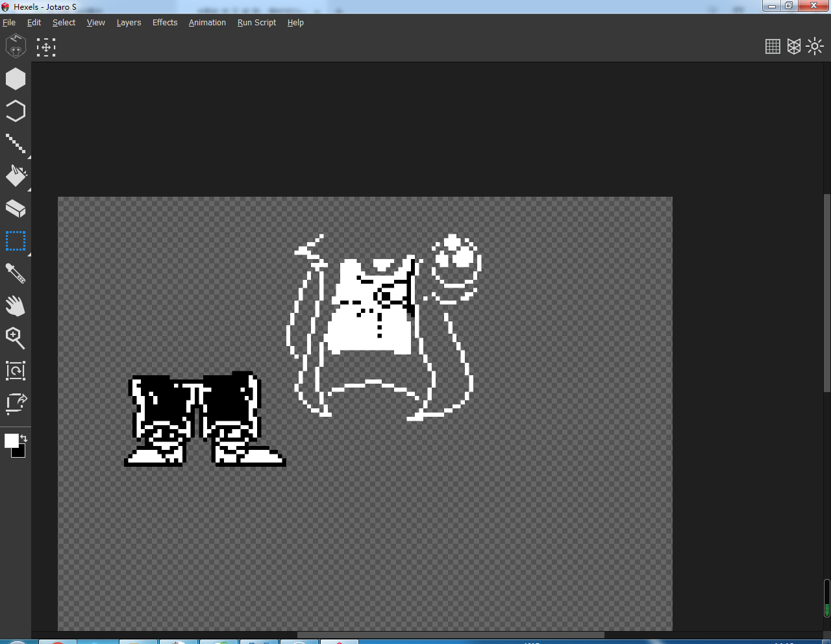The image size is (831, 644).
Task: Click the rotate canvas frame icon
Action: click(x=16, y=371)
